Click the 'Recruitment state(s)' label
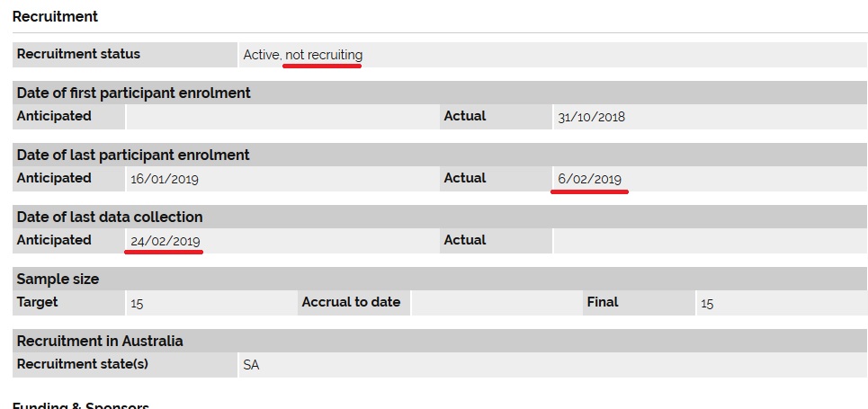The height and width of the screenshot is (409, 868). click(83, 364)
